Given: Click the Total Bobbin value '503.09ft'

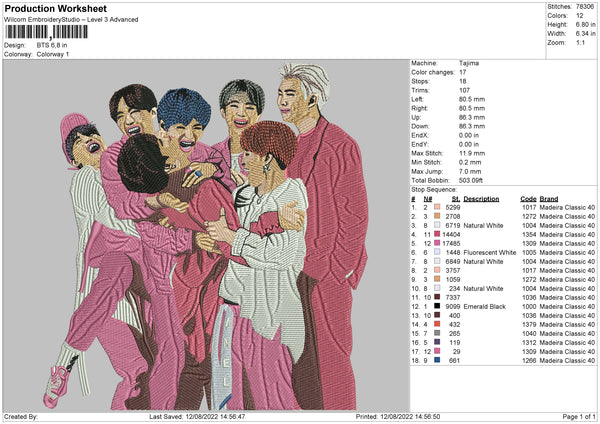Looking at the screenshot, I should 471,180.
